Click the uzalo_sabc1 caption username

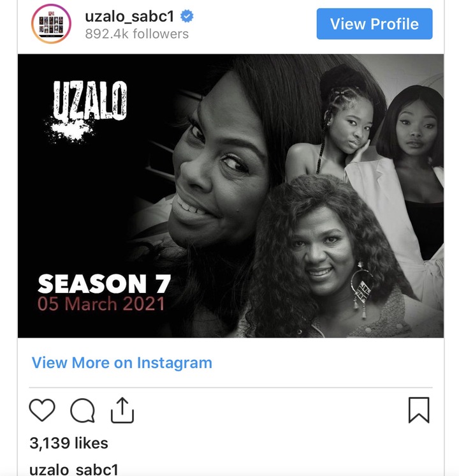[74, 469]
